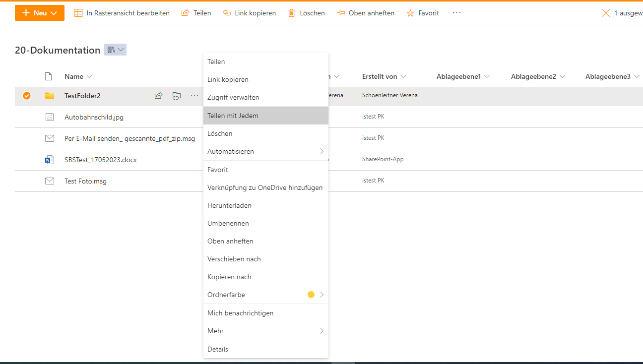Open the grid icon next to In Rasteransicht bearbeiten
This screenshot has width=643, height=364.
coord(78,12)
